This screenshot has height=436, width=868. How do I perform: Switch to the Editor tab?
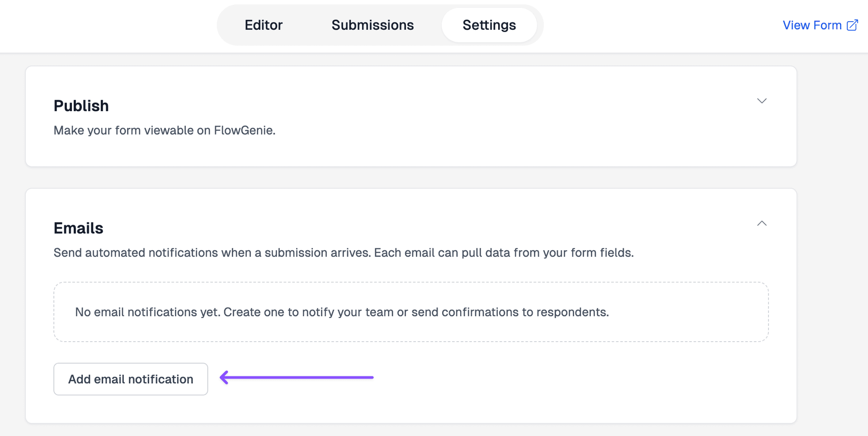click(x=264, y=25)
